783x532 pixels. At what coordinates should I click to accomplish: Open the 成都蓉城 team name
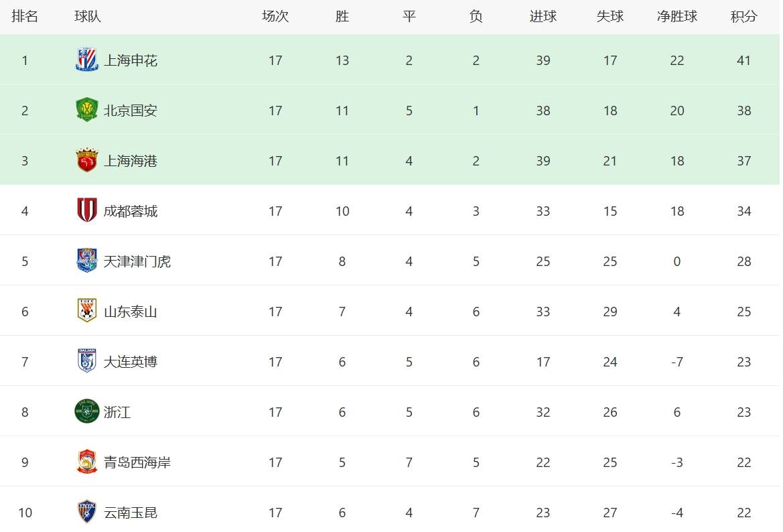tap(131, 211)
